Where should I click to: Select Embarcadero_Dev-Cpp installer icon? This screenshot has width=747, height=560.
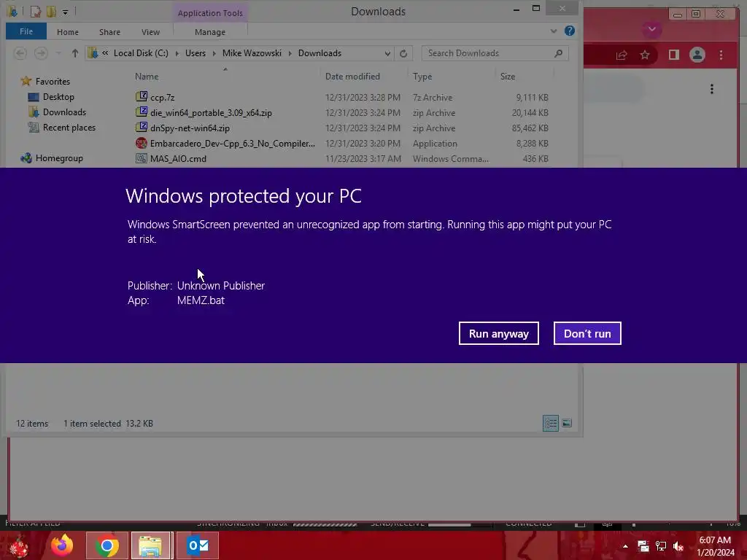141,143
